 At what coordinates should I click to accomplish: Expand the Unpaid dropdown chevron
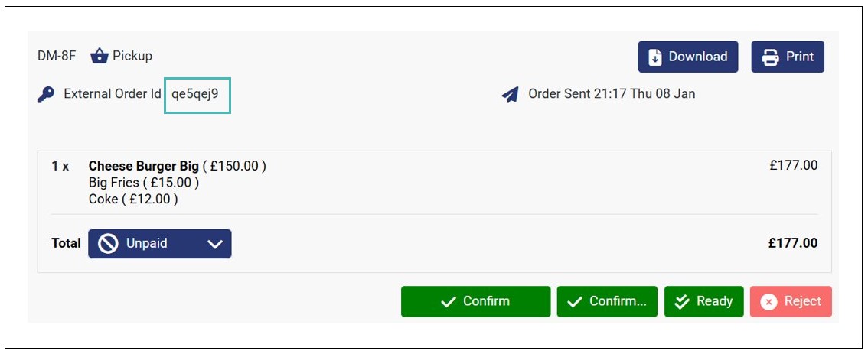(x=215, y=244)
